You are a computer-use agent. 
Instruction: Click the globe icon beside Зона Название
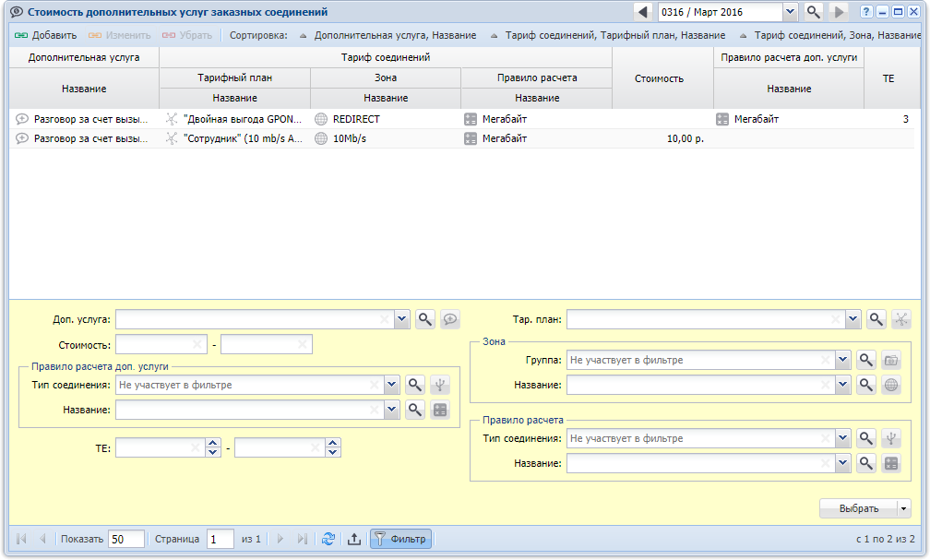tap(891, 385)
